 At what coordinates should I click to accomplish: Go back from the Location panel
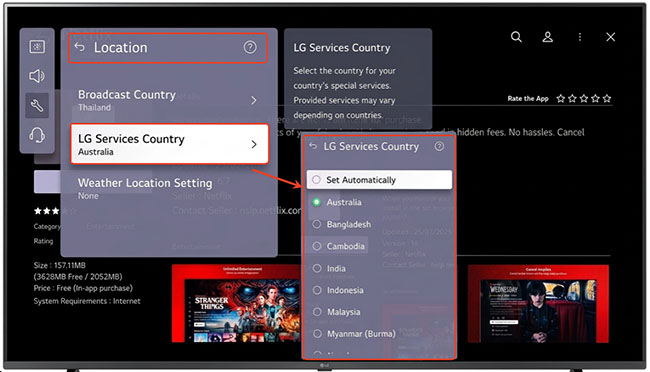click(80, 47)
